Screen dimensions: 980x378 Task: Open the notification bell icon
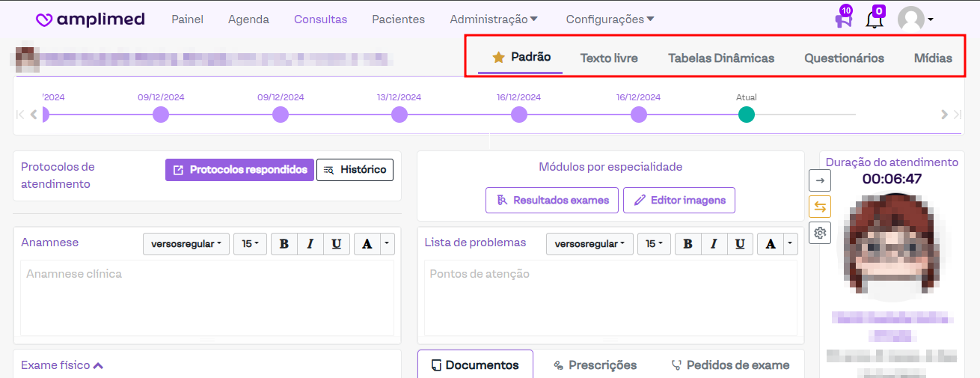tap(874, 20)
